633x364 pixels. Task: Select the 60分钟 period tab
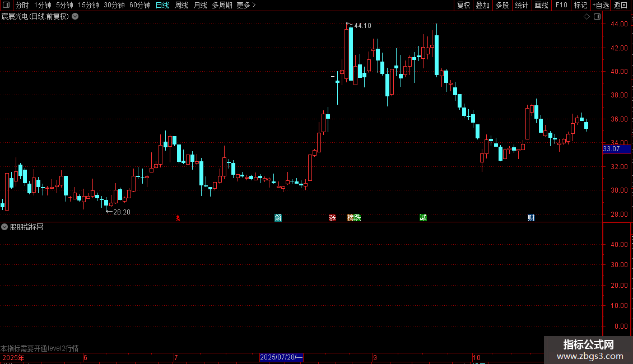pos(140,5)
